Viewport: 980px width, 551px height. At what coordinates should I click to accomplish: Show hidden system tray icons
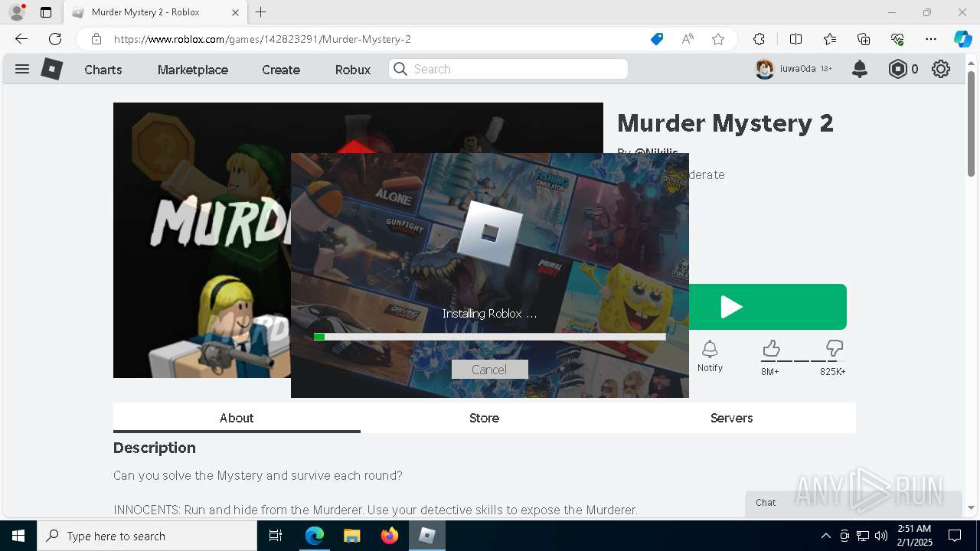825,536
